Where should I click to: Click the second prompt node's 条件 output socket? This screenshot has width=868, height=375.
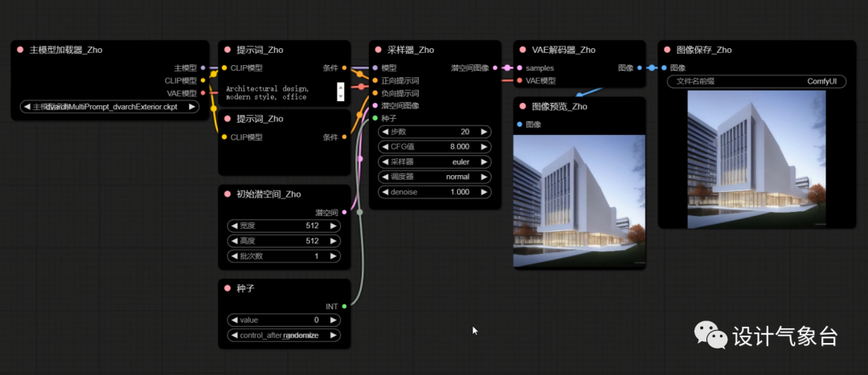click(344, 137)
